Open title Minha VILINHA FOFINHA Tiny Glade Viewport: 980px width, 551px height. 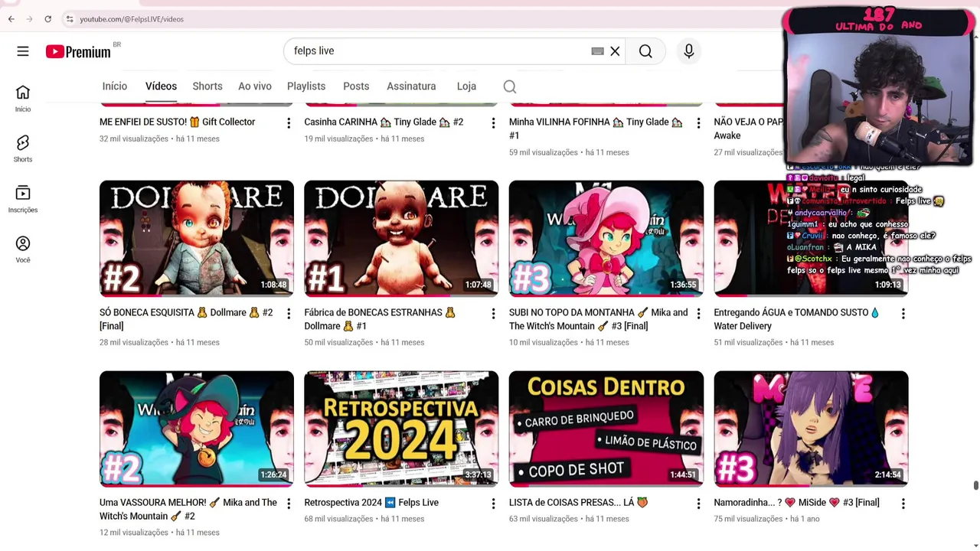coord(596,129)
